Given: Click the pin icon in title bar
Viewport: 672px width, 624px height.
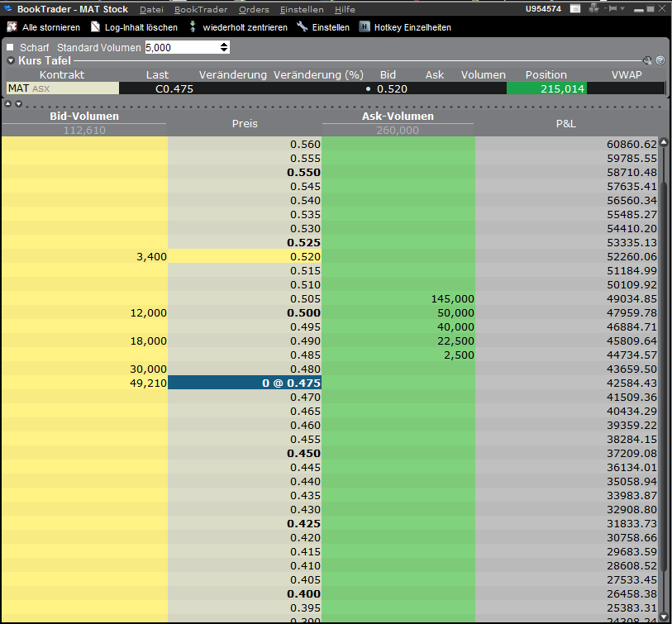Looking at the screenshot, I should [611, 9].
